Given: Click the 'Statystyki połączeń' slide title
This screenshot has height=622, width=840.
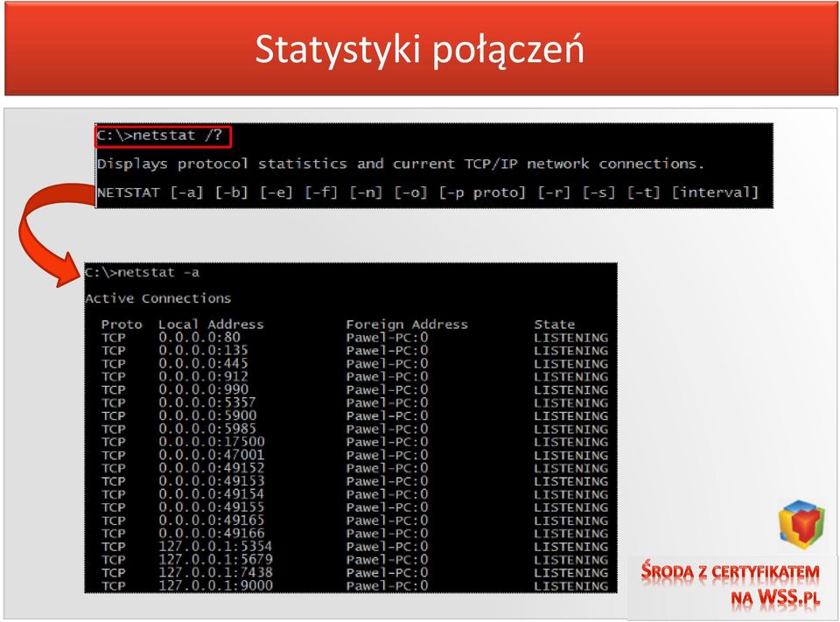Looking at the screenshot, I should 419,50.
